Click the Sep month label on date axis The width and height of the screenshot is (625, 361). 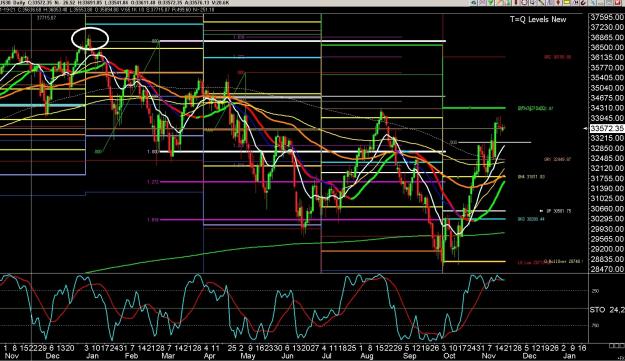pyautogui.click(x=409, y=356)
